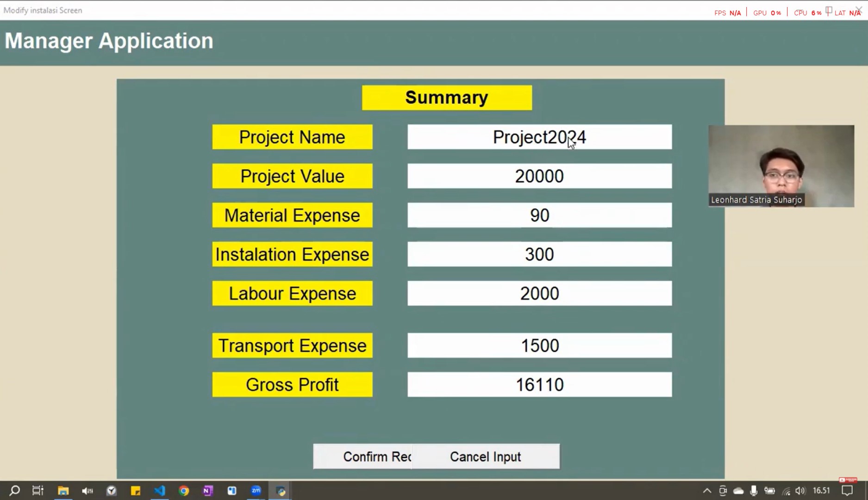
Task: Open the Wi-Fi network flyout
Action: 786,491
